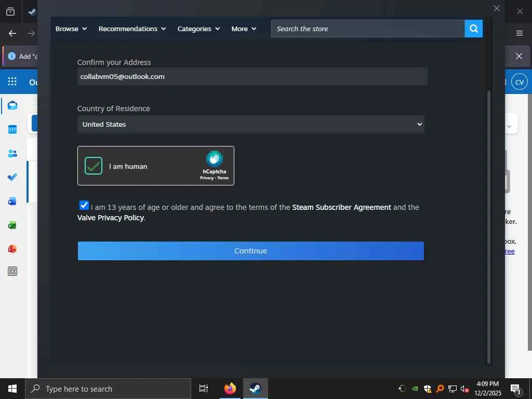Switch to Firefox on the taskbar
532x399 pixels.
tap(230, 389)
